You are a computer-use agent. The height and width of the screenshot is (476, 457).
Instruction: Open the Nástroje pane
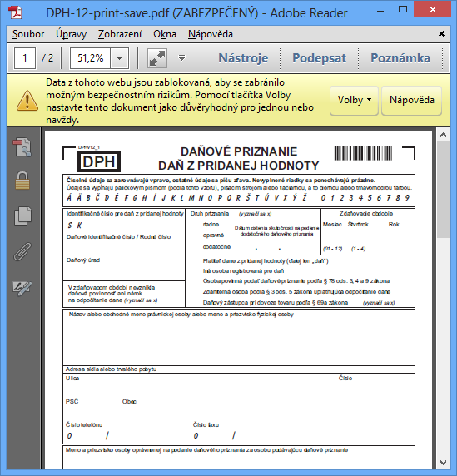[243, 58]
